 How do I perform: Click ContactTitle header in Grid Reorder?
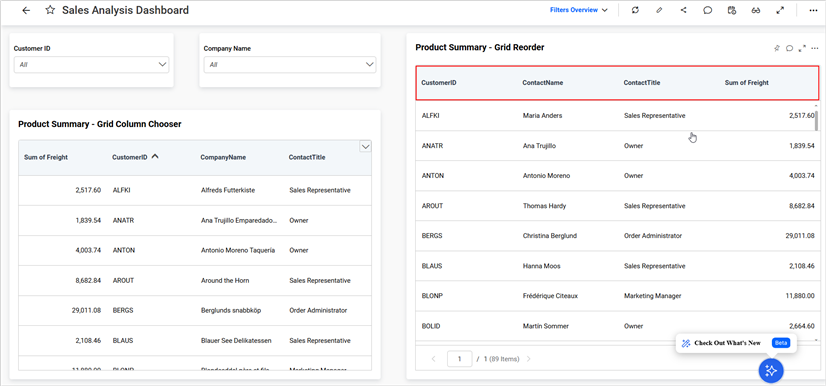642,83
